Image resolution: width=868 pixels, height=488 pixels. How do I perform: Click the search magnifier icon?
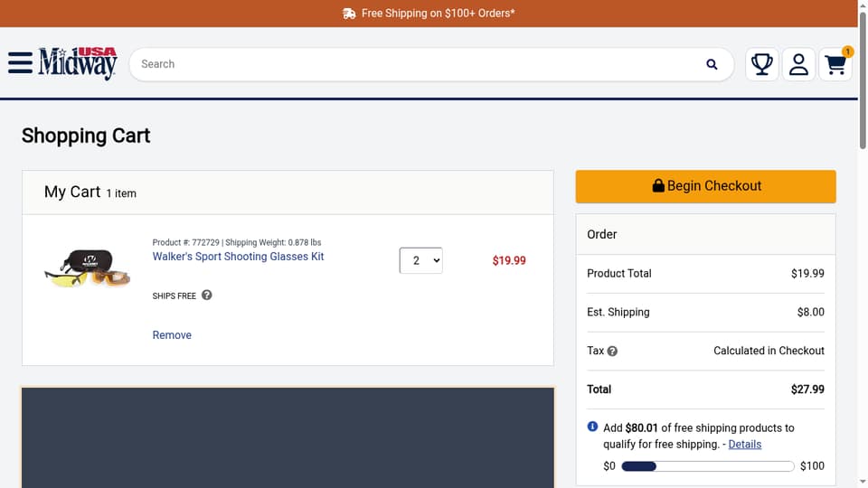click(712, 65)
